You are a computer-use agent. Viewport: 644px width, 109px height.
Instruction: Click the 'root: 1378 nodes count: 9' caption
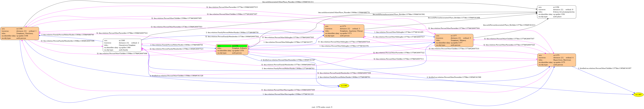point(322,107)
